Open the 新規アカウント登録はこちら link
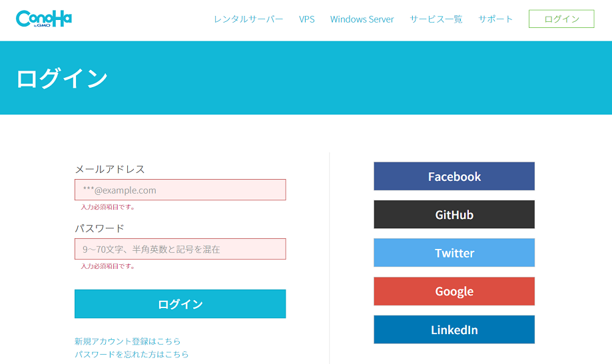Image resolution: width=612 pixels, height=364 pixels. tap(128, 341)
